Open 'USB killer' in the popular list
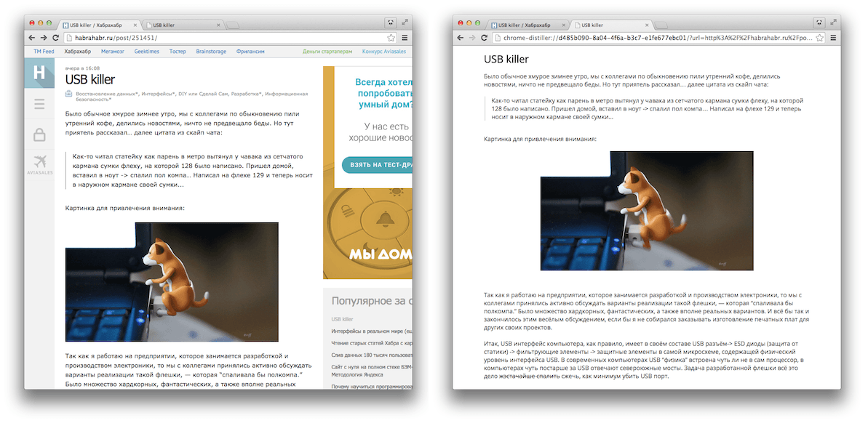This screenshot has height=423, width=868. pos(342,319)
